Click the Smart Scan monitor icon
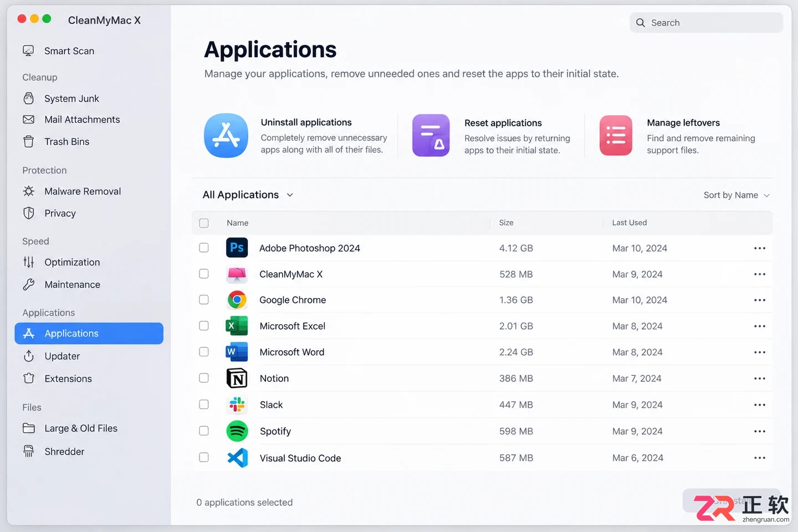 coord(28,51)
